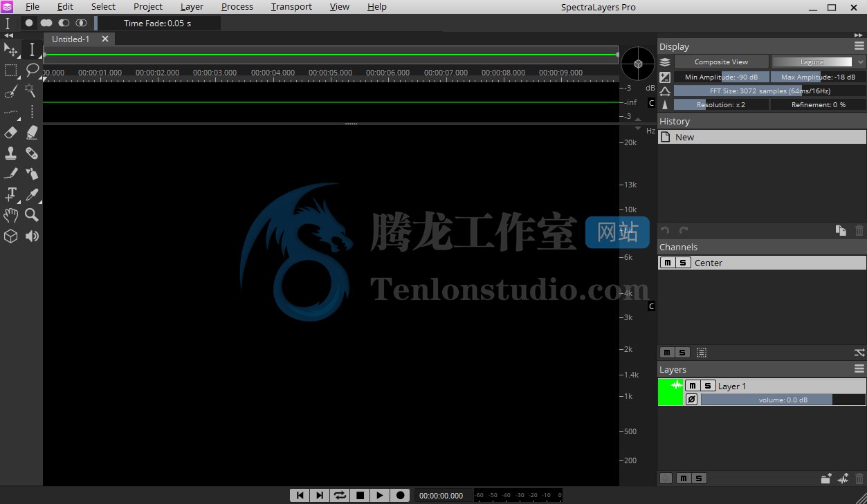Select the Transform move tool
The height and width of the screenshot is (504, 867).
(11, 50)
